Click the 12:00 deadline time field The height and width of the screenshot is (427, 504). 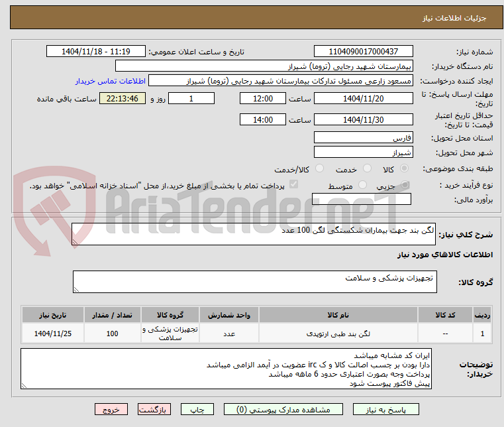pos(263,99)
